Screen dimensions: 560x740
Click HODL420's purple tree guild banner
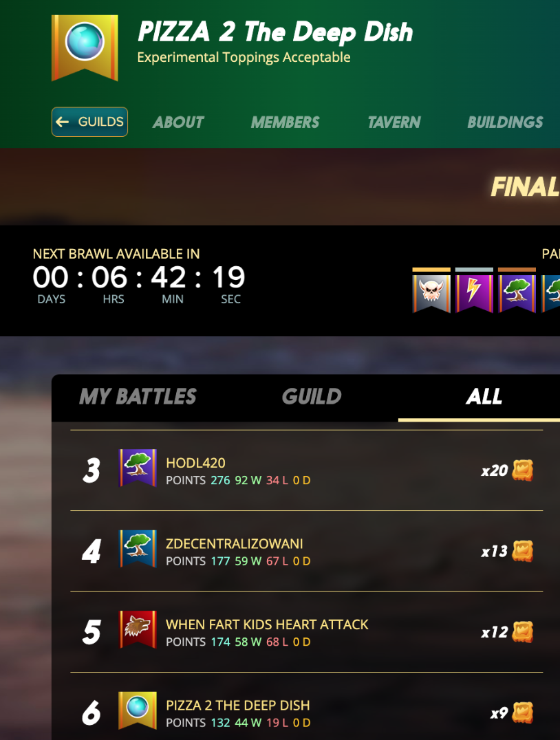point(138,468)
